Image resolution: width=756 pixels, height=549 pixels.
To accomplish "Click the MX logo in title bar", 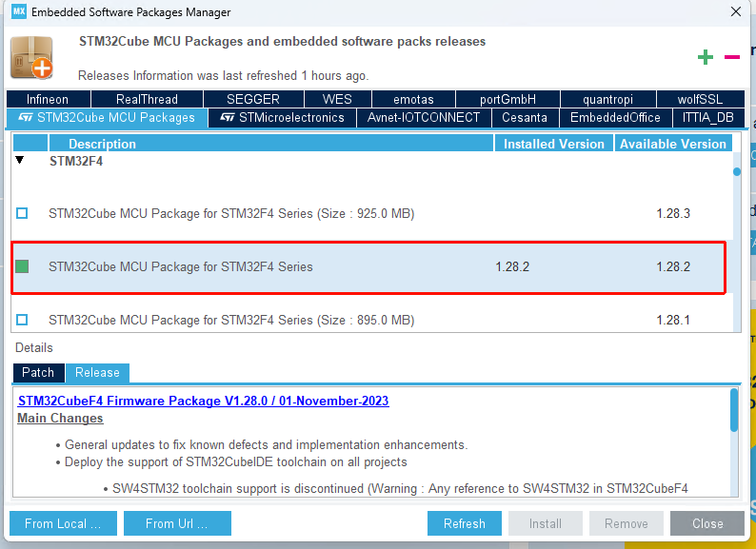I will tap(18, 12).
